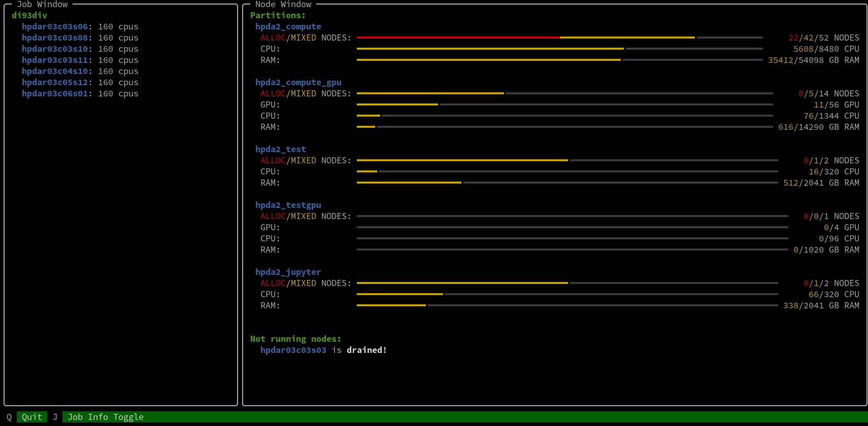Click the 512/2041 GB RAM value
868x426 pixels.
click(821, 183)
